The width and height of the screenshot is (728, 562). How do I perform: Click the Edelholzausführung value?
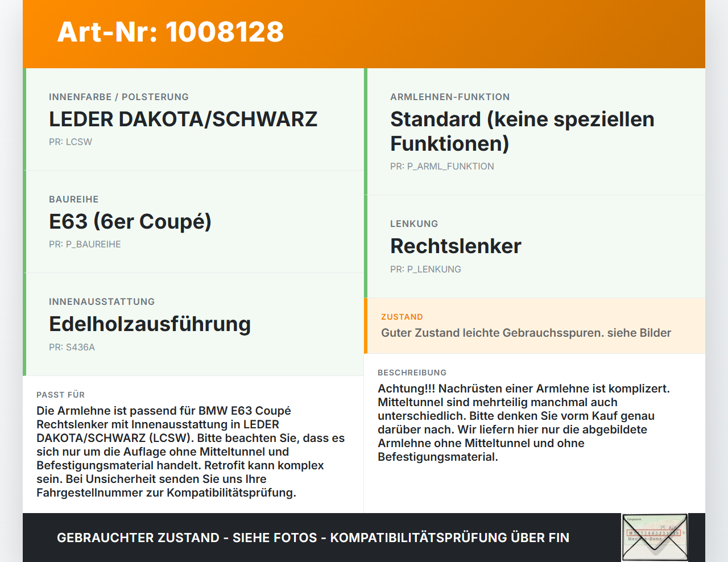point(150,324)
